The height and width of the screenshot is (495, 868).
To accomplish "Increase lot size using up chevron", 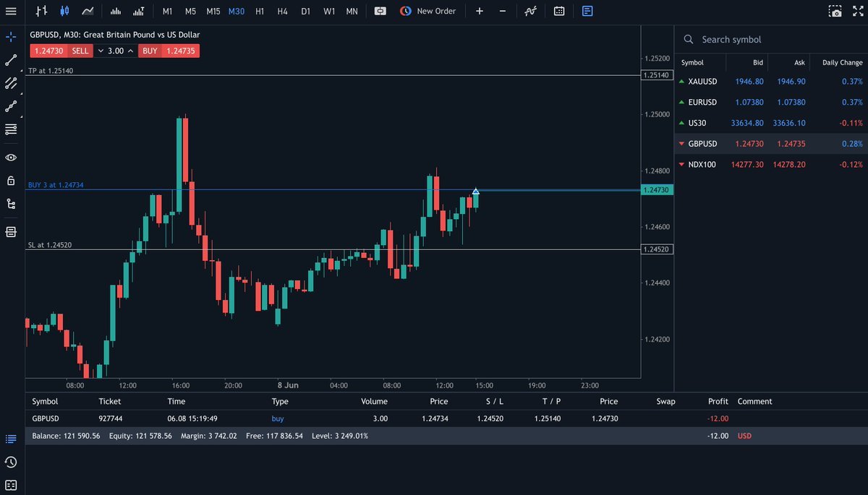I will [130, 51].
